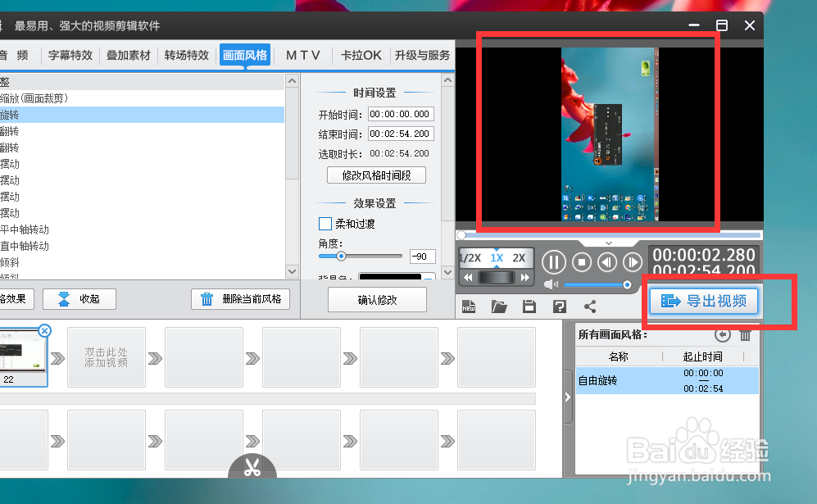
Task: Create a new project with NEW icon
Action: pyautogui.click(x=469, y=306)
